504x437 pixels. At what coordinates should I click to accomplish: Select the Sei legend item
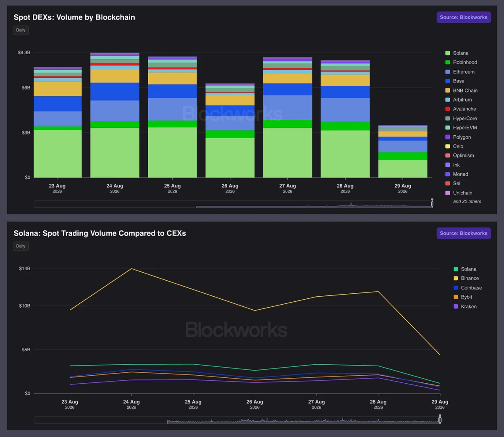[x=453, y=184]
